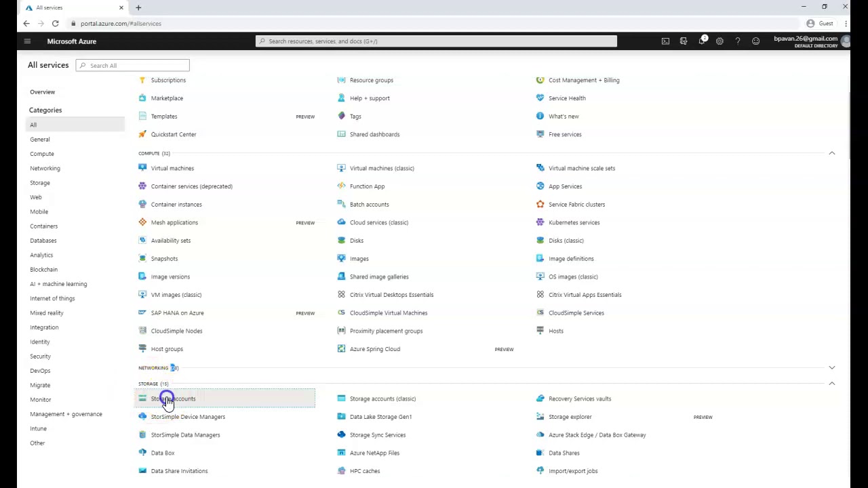Screen dimensions: 868x488
Task: Select the Management + governance category
Action: (x=66, y=414)
